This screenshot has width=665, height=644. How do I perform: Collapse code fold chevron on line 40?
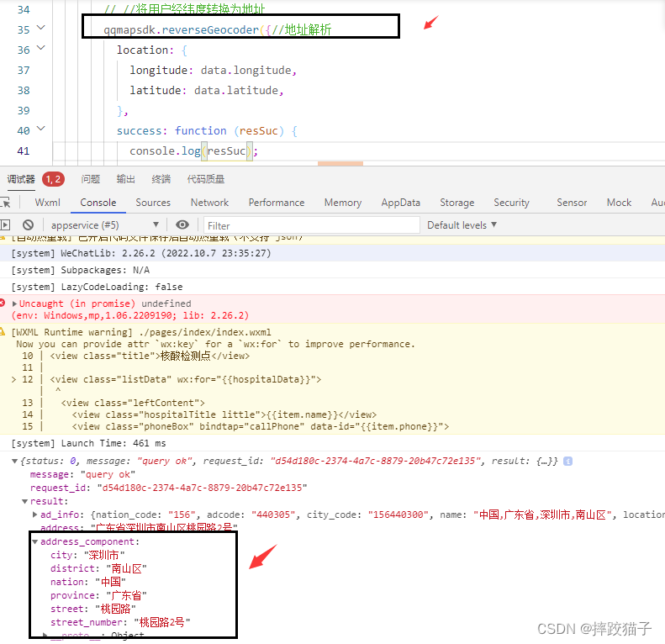(40, 128)
